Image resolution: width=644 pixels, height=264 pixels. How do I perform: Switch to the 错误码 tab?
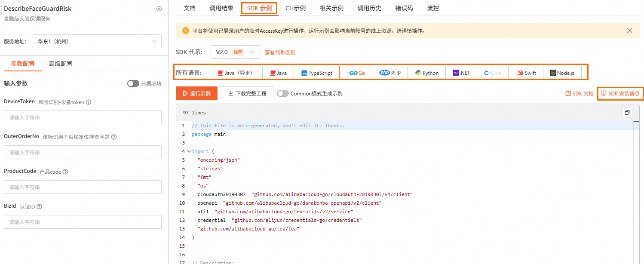(405, 8)
